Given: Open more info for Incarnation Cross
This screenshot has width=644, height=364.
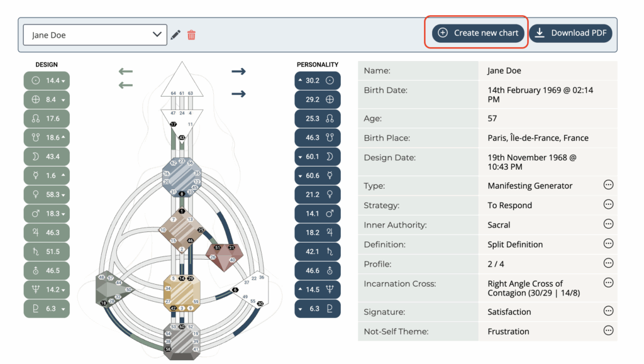Looking at the screenshot, I should 608,283.
